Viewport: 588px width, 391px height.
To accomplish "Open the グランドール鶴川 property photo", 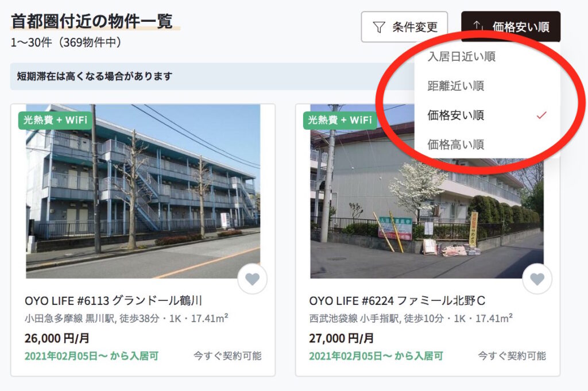I will pos(143,191).
